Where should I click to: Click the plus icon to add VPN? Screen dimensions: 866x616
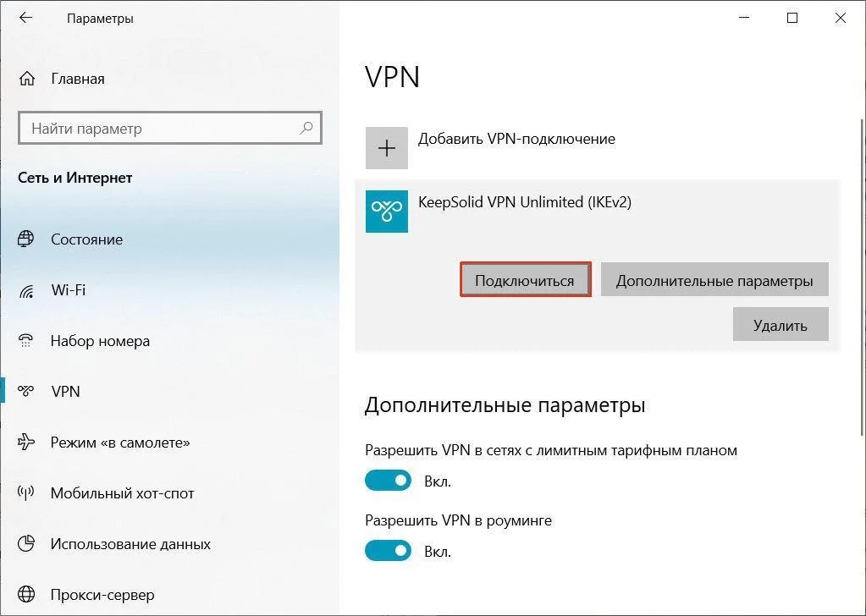click(387, 148)
